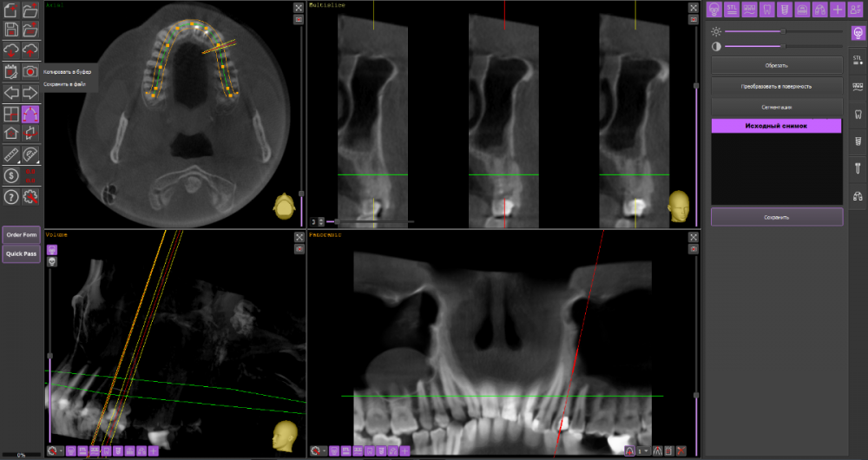Viewport: 868px width, 460px height.
Task: Click the plus add icon in top-right toolbar
Action: point(838,10)
